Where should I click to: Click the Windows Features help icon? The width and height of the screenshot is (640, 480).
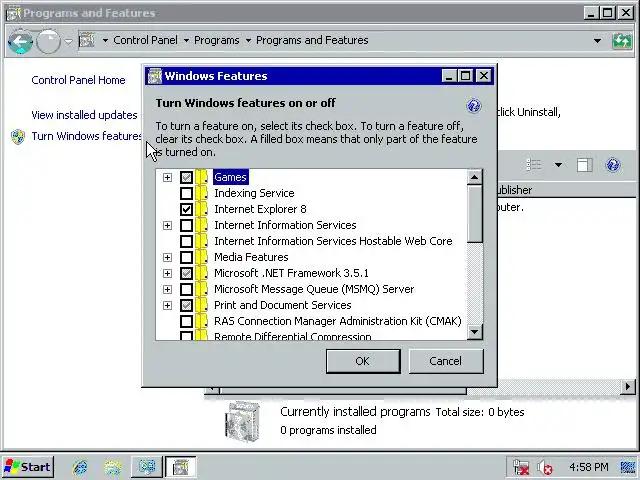tap(473, 106)
